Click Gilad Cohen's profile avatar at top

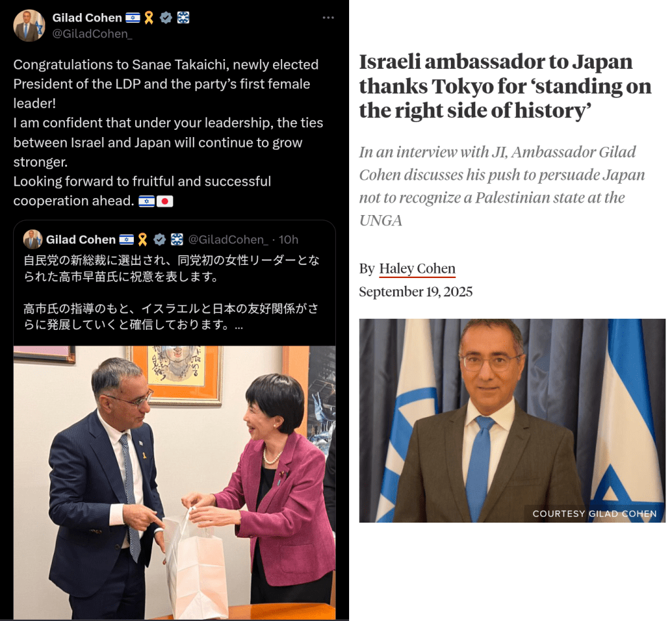tap(29, 26)
